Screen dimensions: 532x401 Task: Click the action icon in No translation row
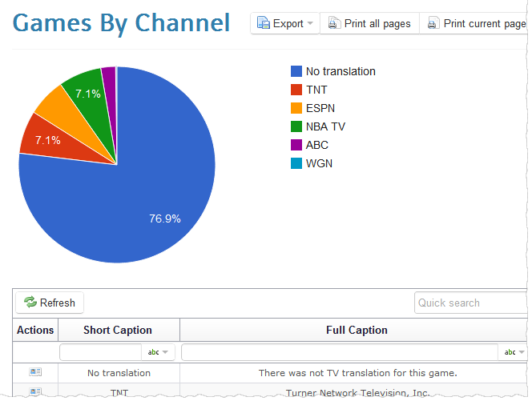[35, 372]
